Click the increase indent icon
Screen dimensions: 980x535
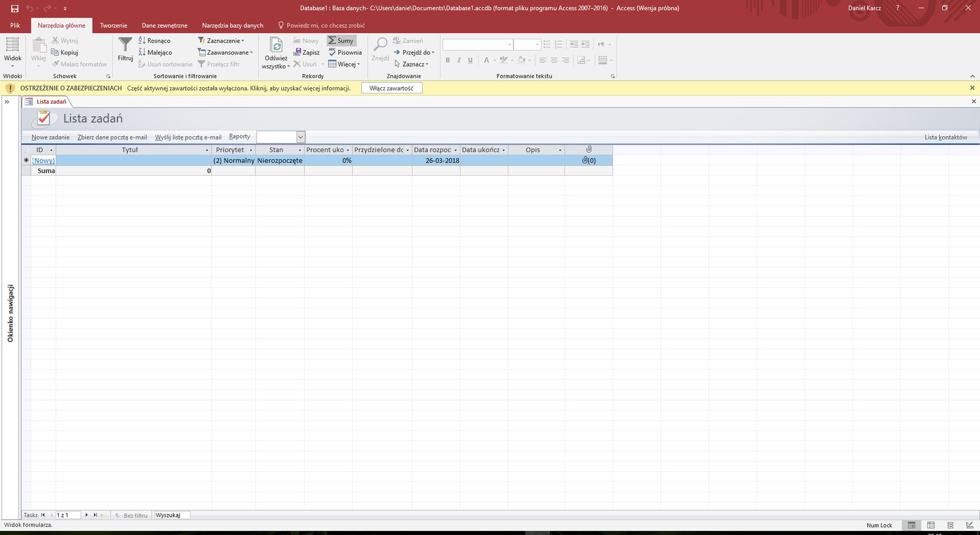pos(574,44)
